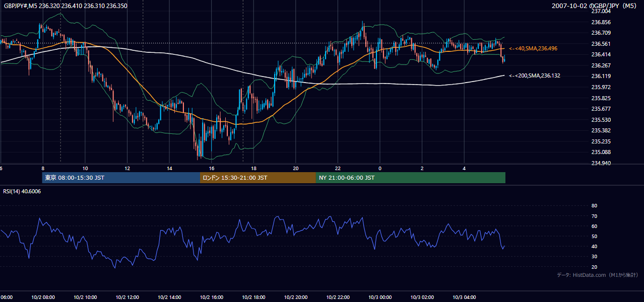644x302 pixels.
Task: Click RSI axis level 30
Action: click(594, 257)
